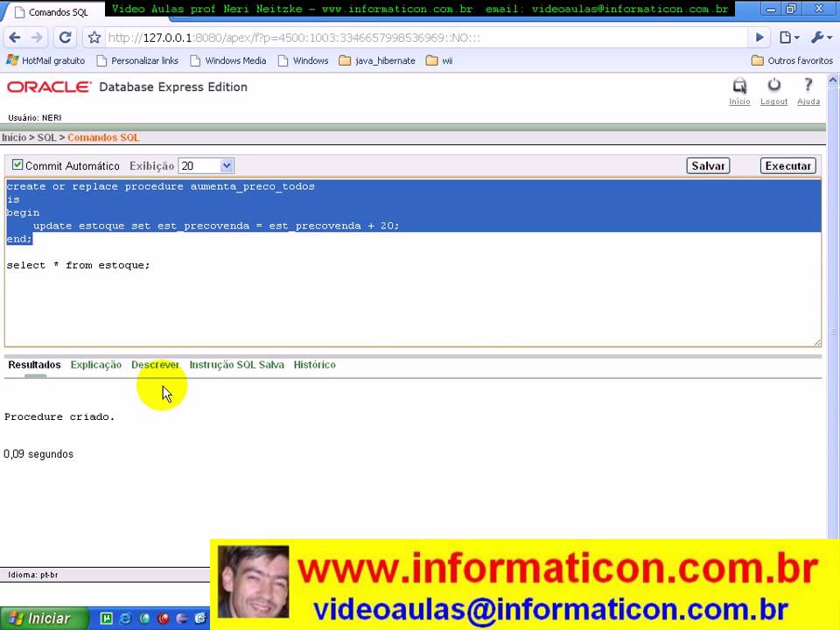Click the 'Idioma: pt-br' footer text
This screenshot has width=840, height=630.
32,575
